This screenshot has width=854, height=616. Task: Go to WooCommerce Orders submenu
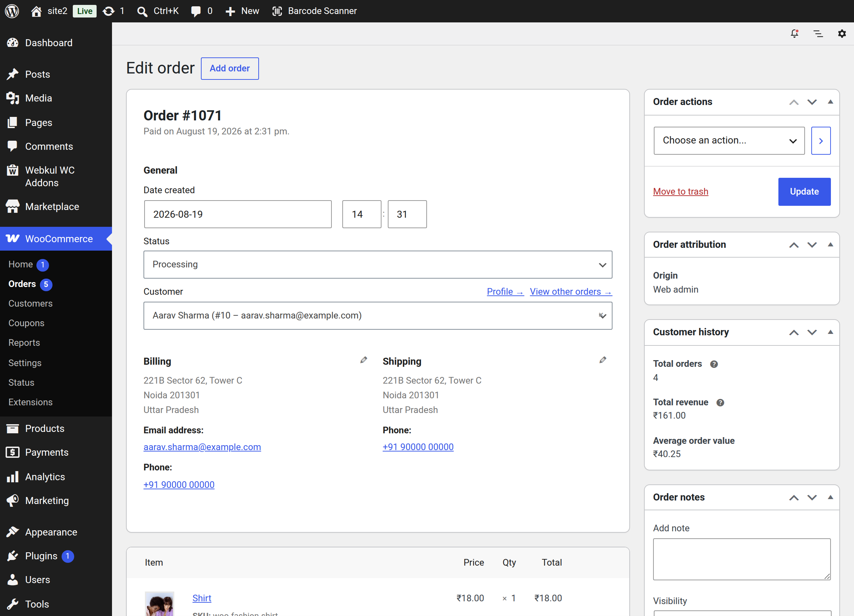pyautogui.click(x=22, y=284)
